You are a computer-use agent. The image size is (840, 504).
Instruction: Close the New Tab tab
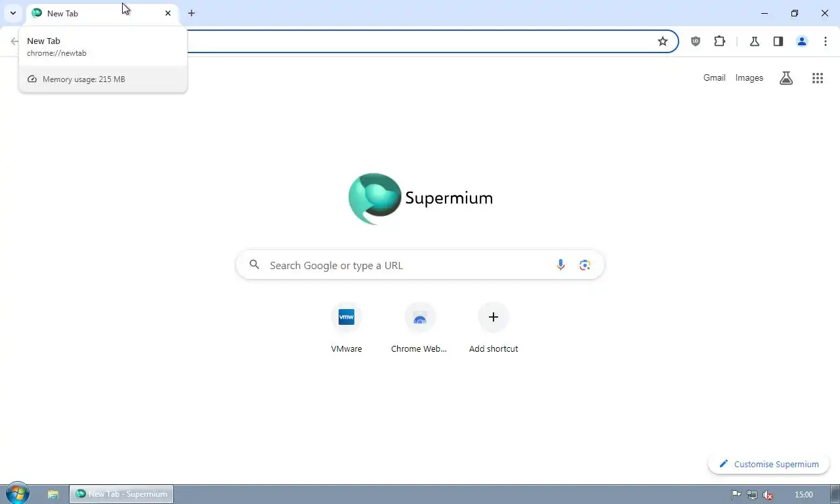pos(168,13)
